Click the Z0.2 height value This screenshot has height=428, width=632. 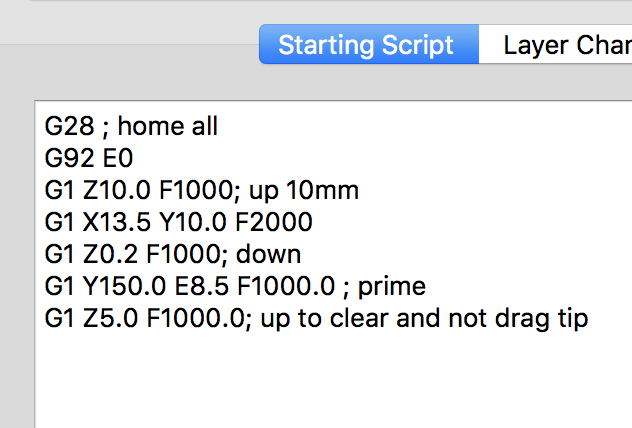(x=110, y=254)
